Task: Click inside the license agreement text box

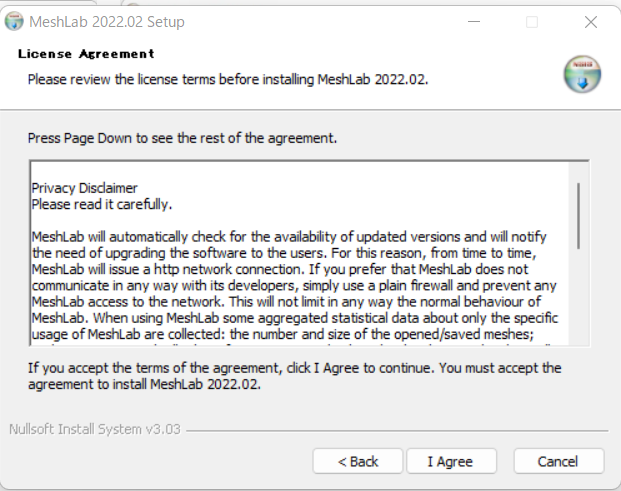Action: [x=300, y=253]
